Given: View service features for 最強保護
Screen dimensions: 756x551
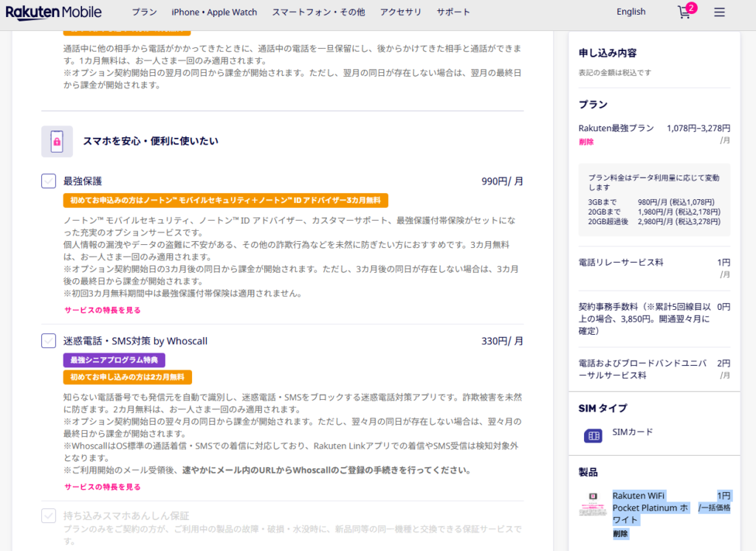Looking at the screenshot, I should (102, 311).
